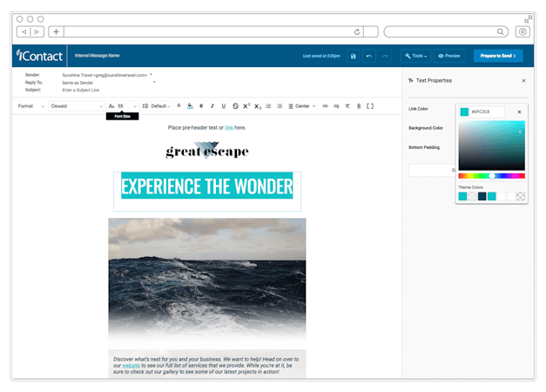Open the line spacing Default dropdown
The image size is (546, 392).
tap(157, 106)
